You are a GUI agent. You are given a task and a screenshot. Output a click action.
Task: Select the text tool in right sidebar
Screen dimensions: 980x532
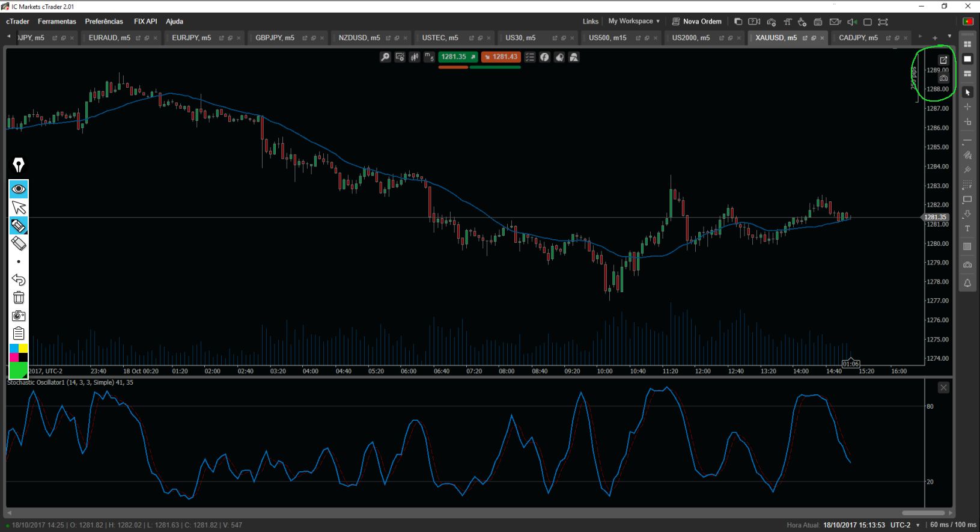967,229
